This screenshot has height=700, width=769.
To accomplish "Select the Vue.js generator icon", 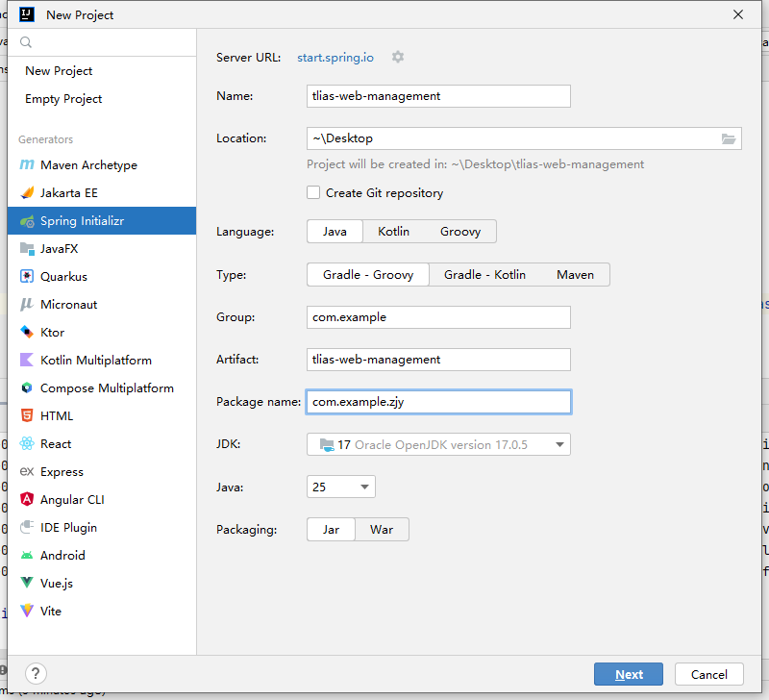I will pos(27,584).
